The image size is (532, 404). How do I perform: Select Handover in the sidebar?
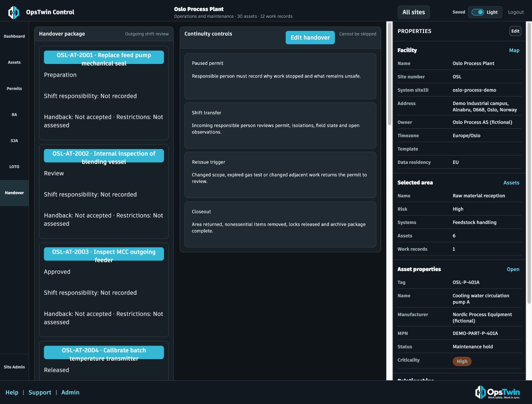click(14, 193)
